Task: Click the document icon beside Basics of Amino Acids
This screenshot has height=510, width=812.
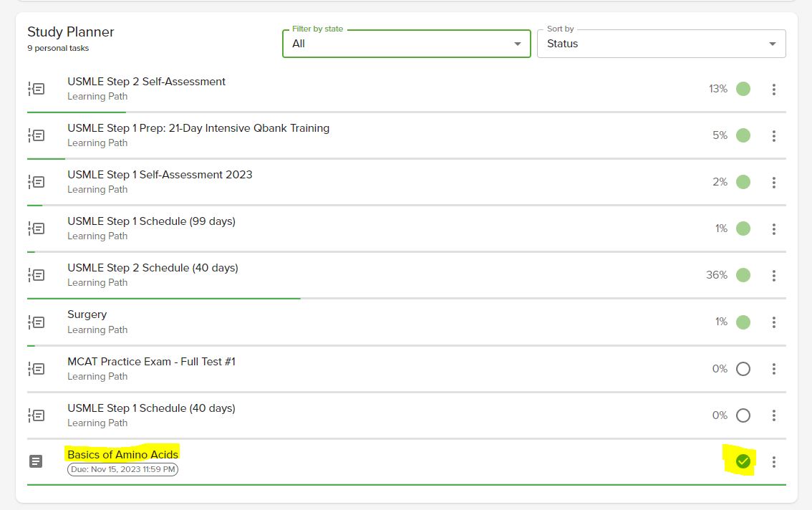Action: [37, 461]
